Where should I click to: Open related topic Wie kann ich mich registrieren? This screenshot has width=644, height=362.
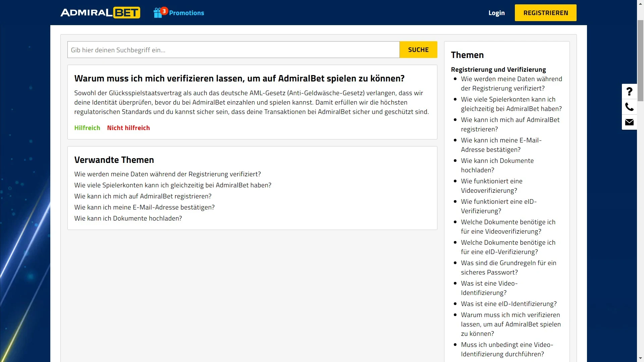(x=143, y=196)
